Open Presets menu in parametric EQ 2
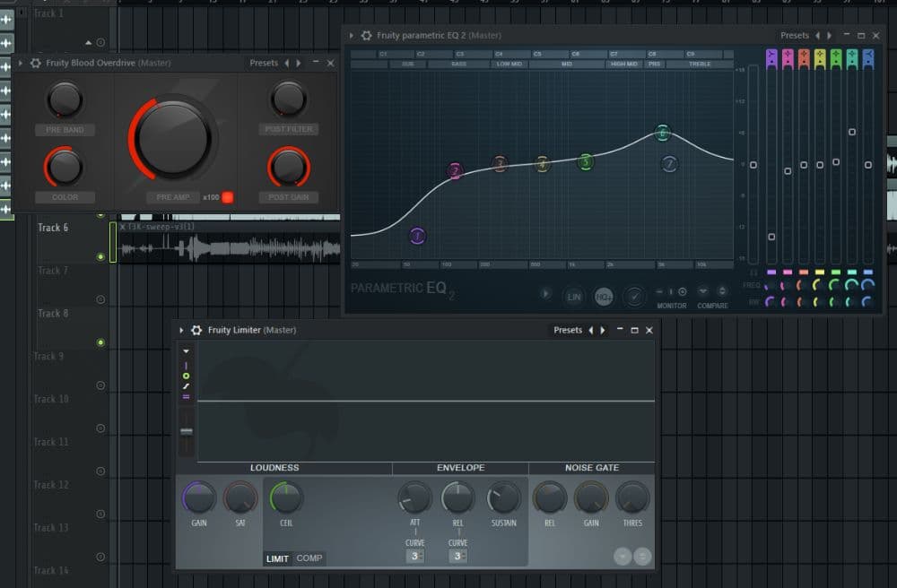897x588 pixels. 795,36
